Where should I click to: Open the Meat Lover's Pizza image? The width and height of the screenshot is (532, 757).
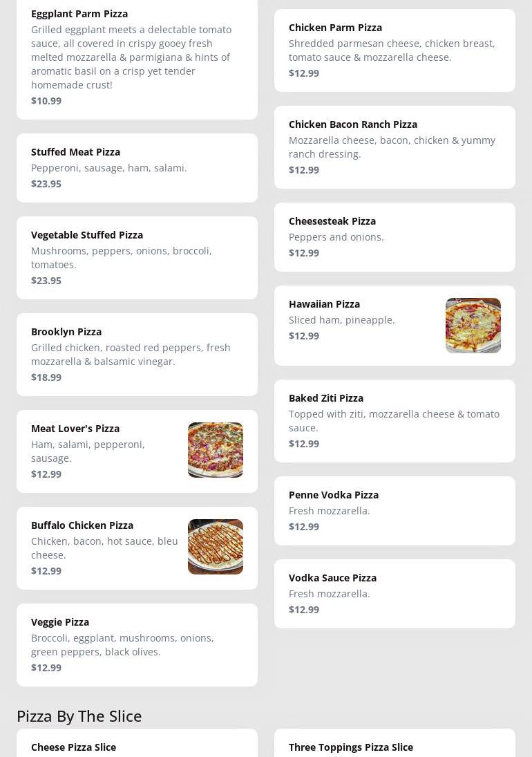click(x=215, y=450)
